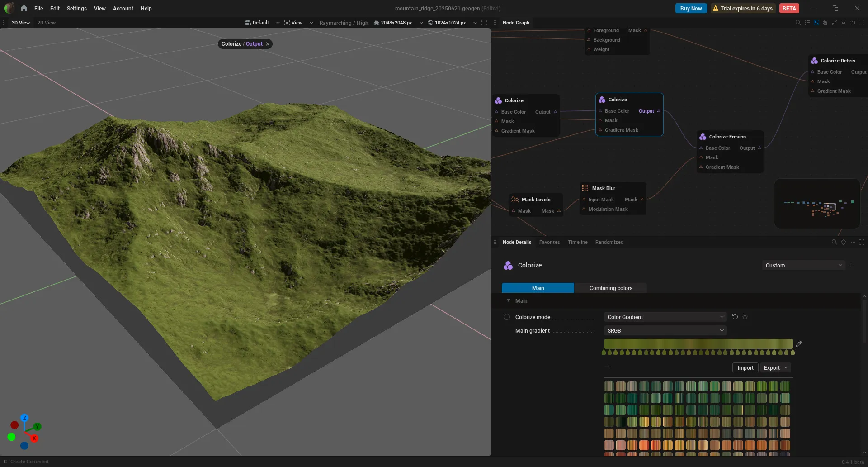This screenshot has height=467, width=868.
Task: Close the Colorize / Output viewport tag
Action: point(268,44)
